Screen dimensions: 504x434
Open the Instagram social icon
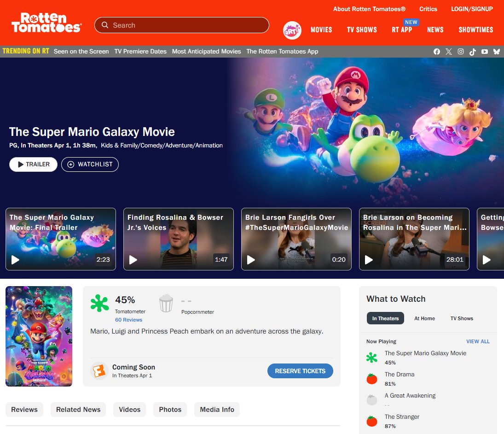click(x=461, y=52)
